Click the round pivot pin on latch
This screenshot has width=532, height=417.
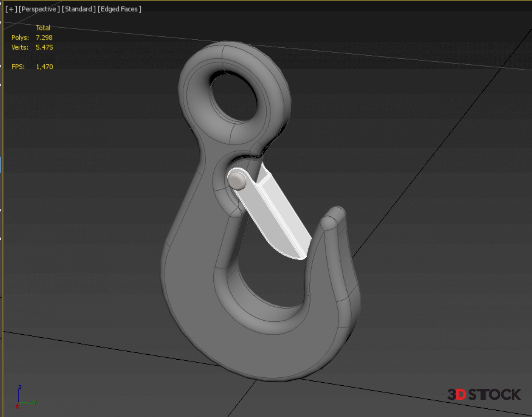coord(236,181)
